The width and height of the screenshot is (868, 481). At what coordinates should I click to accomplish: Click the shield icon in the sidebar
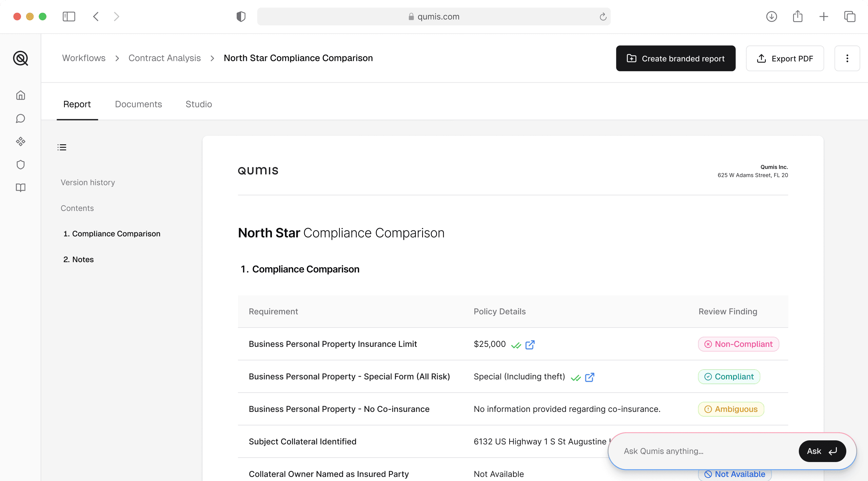coord(21,165)
